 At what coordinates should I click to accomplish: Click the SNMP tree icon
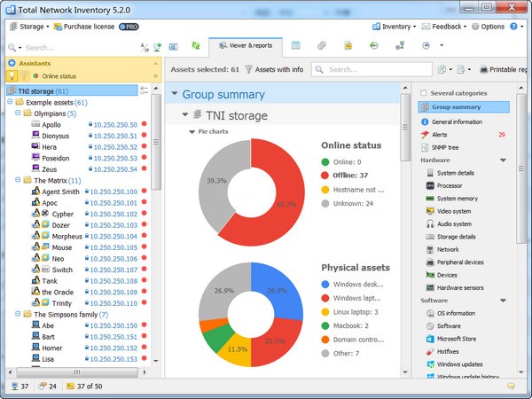tap(426, 146)
